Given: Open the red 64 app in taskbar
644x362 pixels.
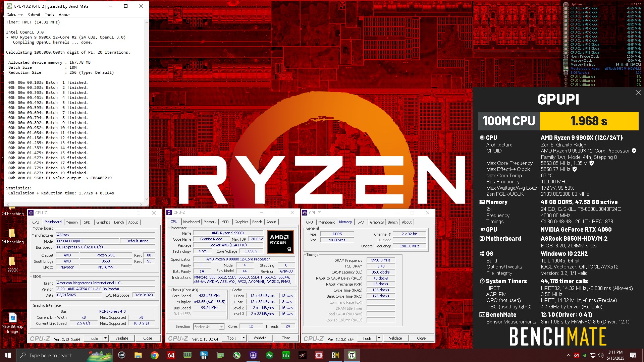Looking at the screenshot, I should click(x=171, y=355).
